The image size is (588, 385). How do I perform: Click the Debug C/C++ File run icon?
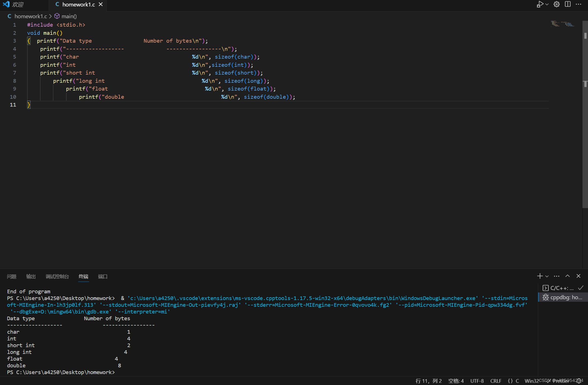pyautogui.click(x=540, y=4)
